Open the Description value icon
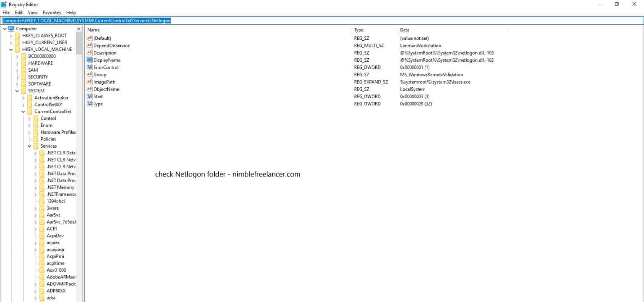This screenshot has width=644, height=302. tap(90, 52)
